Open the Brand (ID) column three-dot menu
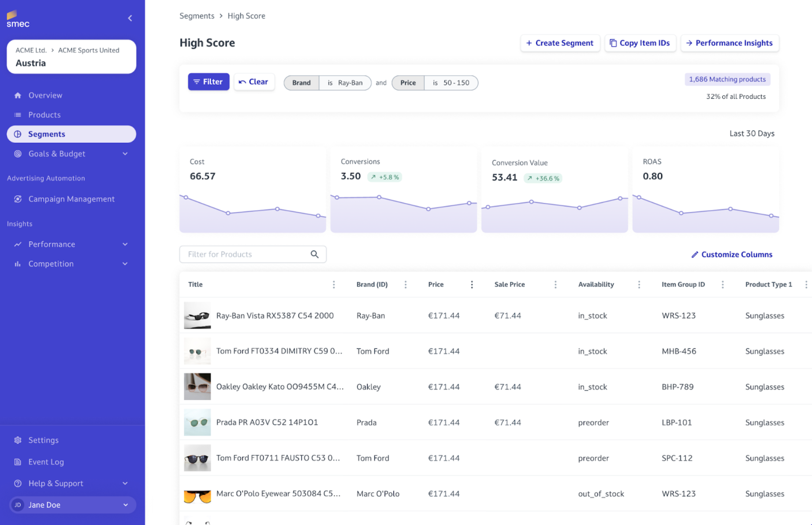The image size is (812, 525). pos(406,285)
